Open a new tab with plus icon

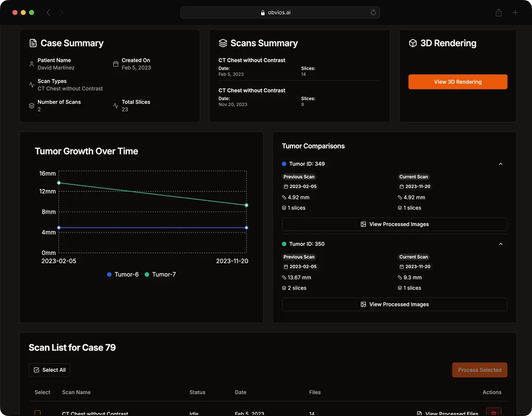(515, 12)
